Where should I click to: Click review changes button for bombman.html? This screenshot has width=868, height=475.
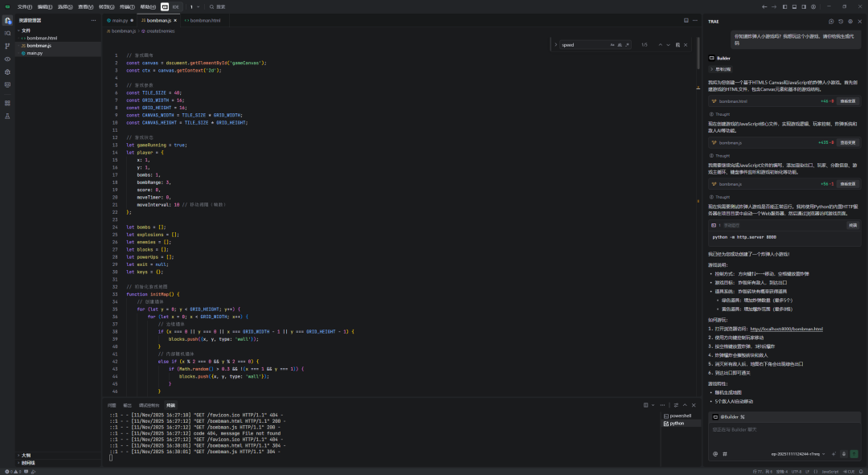tap(848, 101)
